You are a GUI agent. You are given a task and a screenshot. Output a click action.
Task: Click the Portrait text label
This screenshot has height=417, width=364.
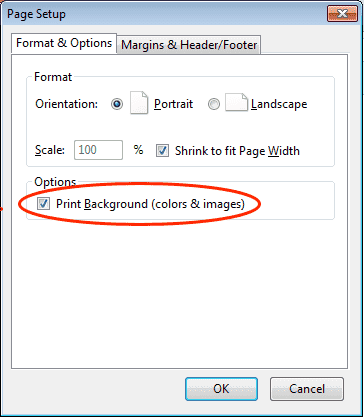pos(173,104)
